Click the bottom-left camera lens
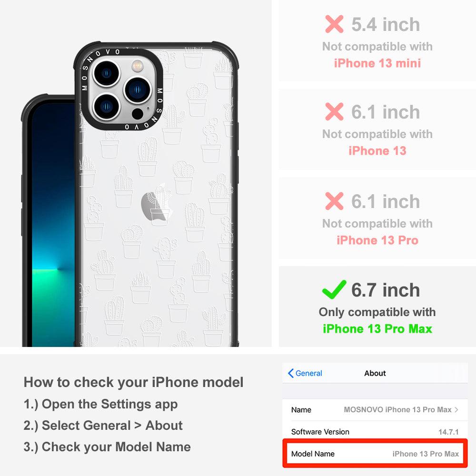476x476 pixels. pyautogui.click(x=107, y=107)
